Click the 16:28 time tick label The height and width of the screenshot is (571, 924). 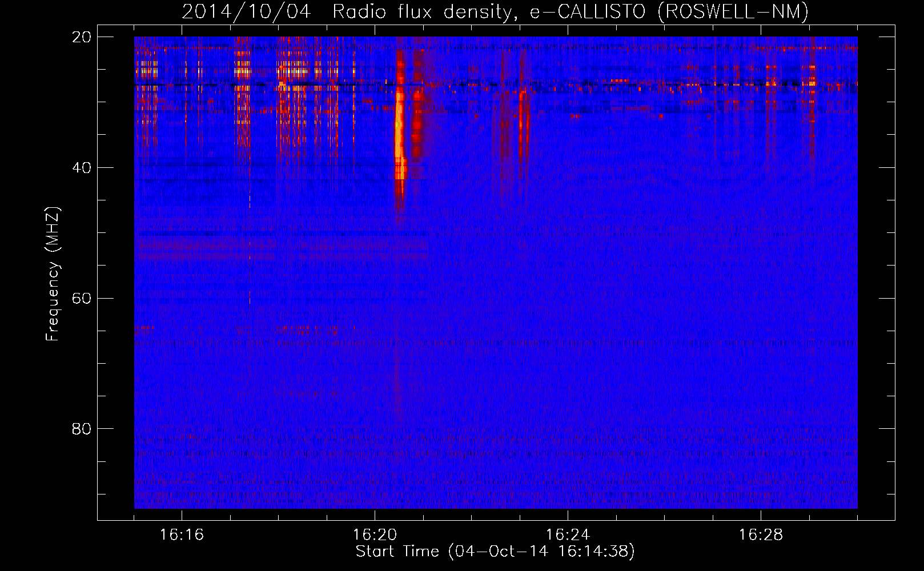[x=761, y=534]
